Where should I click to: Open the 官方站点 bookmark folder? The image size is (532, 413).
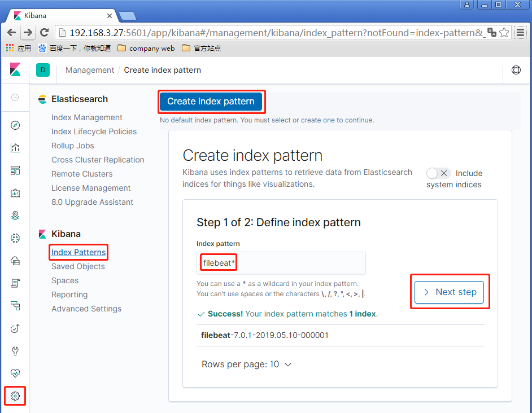coord(201,48)
